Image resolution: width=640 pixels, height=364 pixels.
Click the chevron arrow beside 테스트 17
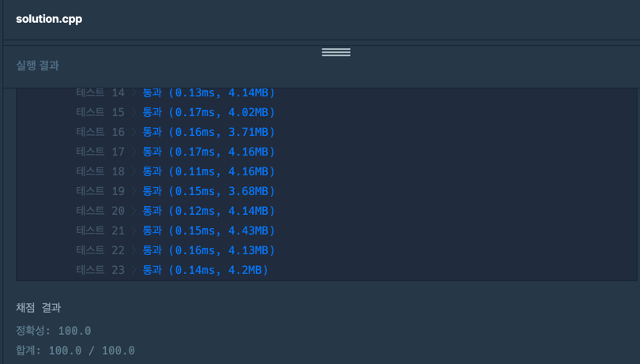(x=134, y=152)
